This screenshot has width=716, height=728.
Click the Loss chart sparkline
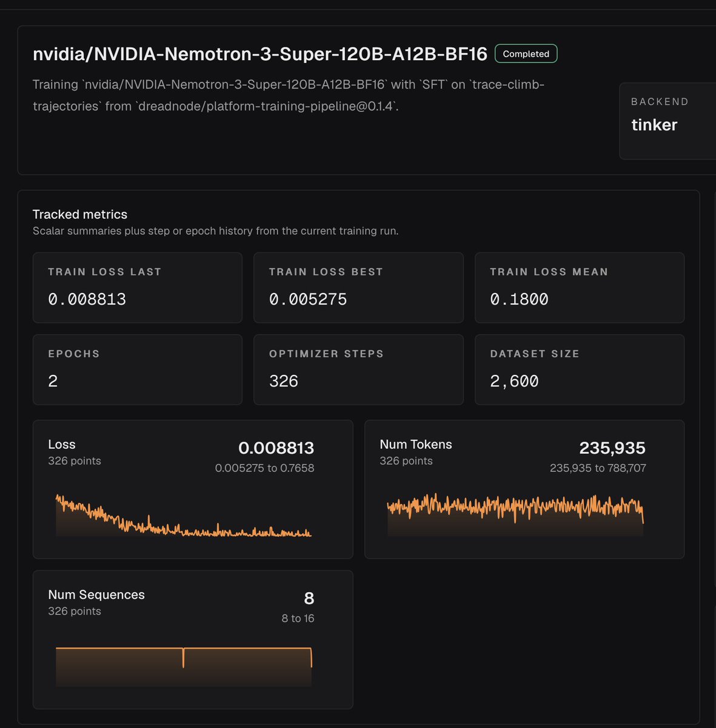point(184,515)
